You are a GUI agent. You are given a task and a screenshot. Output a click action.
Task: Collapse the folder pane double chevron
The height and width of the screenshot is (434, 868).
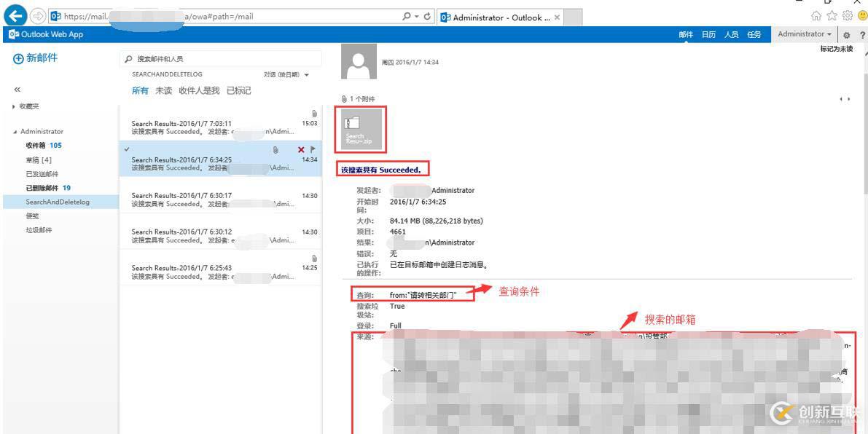[x=17, y=90]
